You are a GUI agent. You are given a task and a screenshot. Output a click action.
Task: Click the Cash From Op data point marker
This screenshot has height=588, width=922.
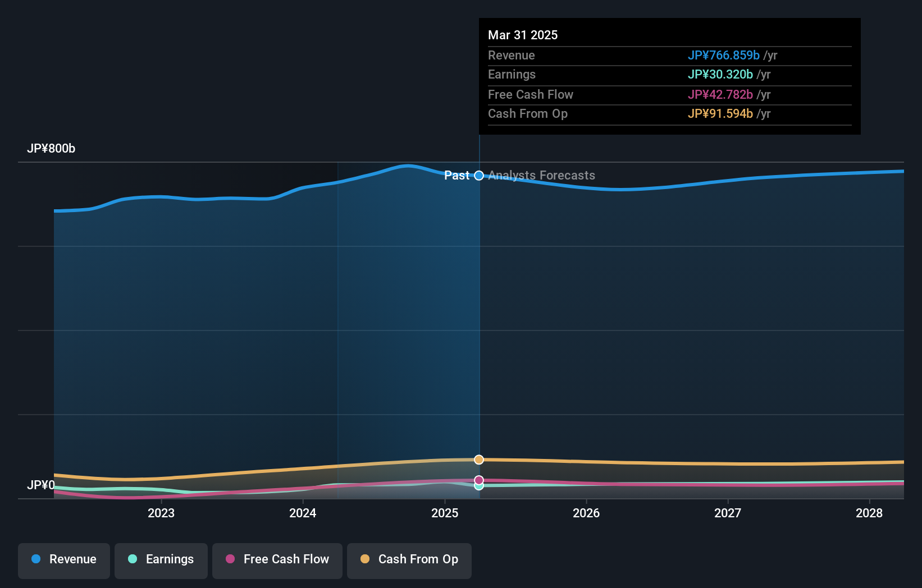(479, 460)
